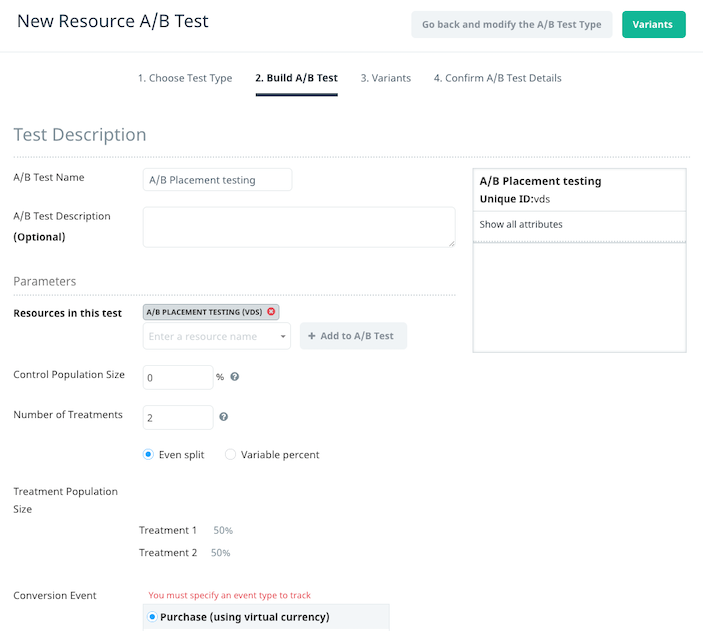Open help icon for Number of Treatments
Screen dimensions: 703x631
pyautogui.click(x=223, y=417)
